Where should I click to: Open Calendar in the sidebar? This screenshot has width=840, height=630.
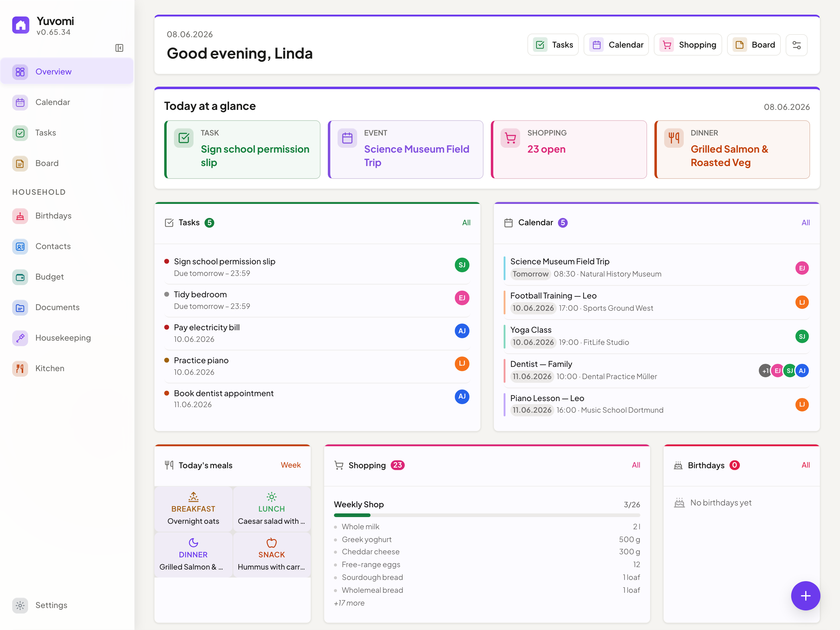pos(67,102)
